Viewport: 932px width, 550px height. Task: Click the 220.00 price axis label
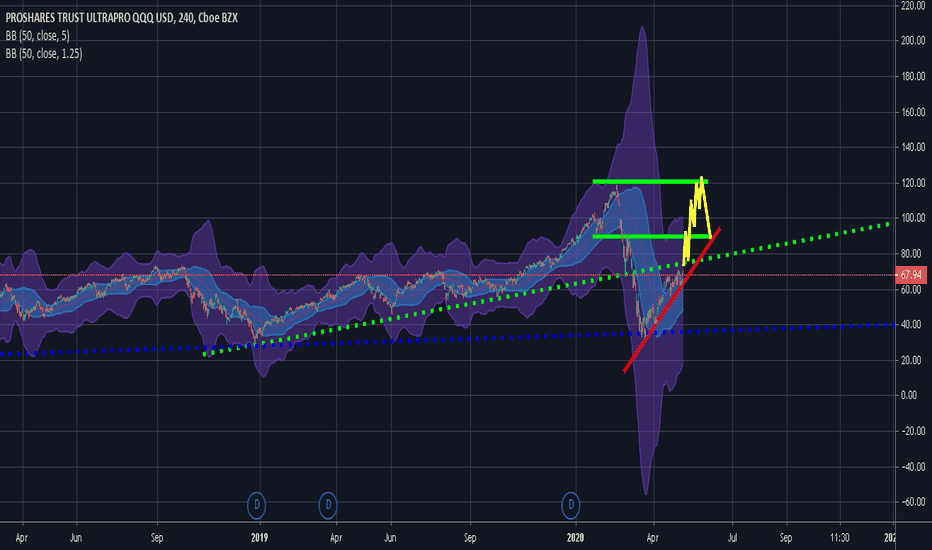[912, 5]
